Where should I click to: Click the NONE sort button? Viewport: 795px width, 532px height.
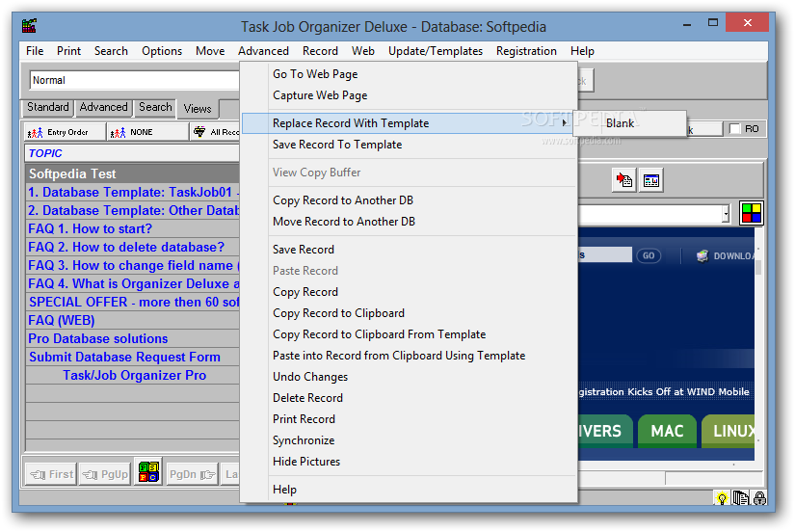click(147, 132)
